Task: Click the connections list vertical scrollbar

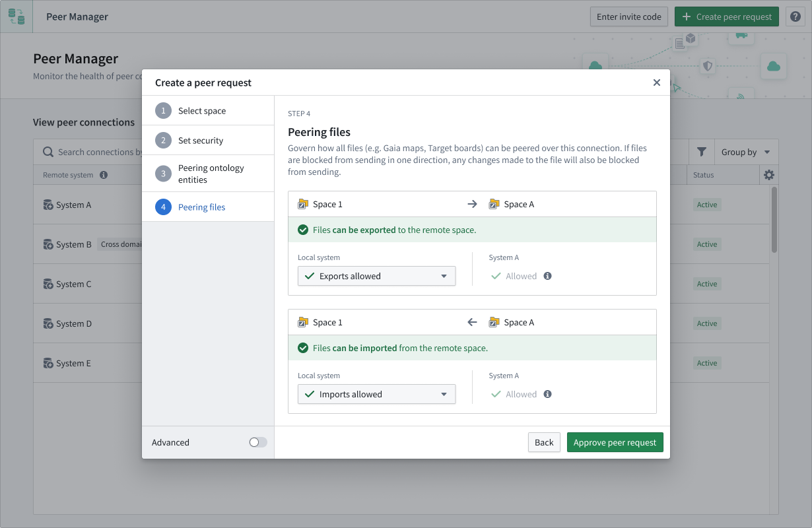Action: point(774,219)
